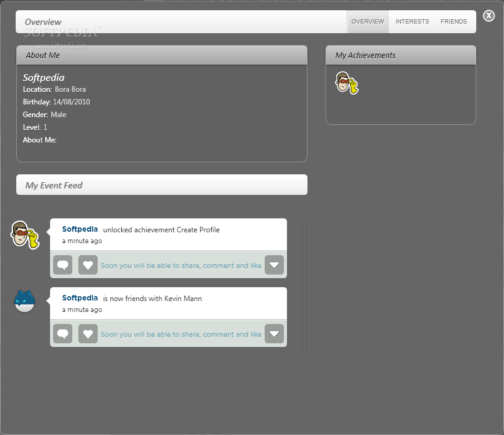Click the 'Overview' page title
Viewport: 504px width, 435px height.
tap(43, 22)
